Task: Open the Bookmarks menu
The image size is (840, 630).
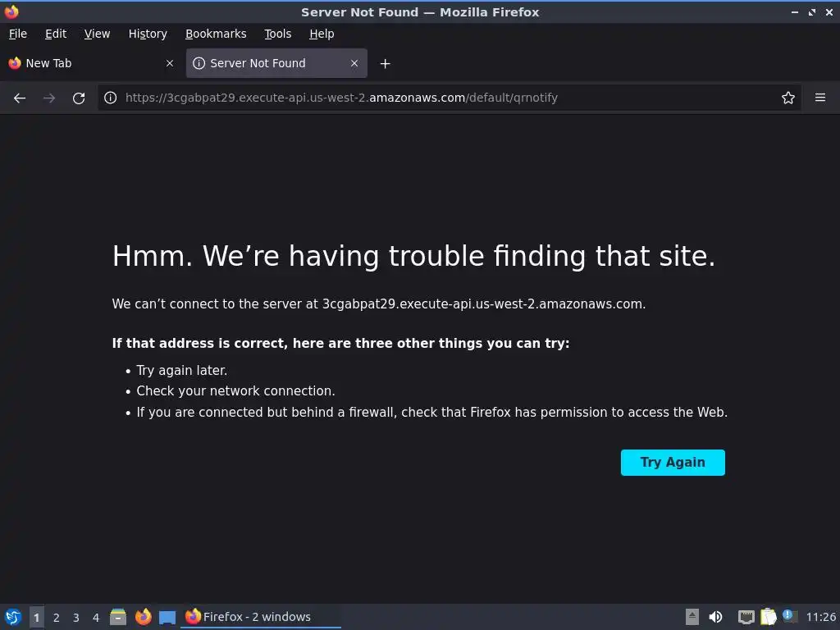Action: (x=216, y=34)
